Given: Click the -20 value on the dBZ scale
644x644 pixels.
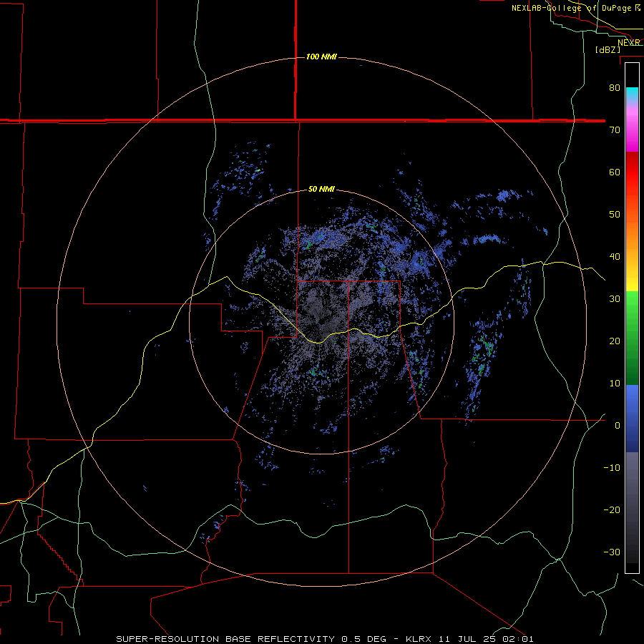Looking at the screenshot, I should [612, 509].
